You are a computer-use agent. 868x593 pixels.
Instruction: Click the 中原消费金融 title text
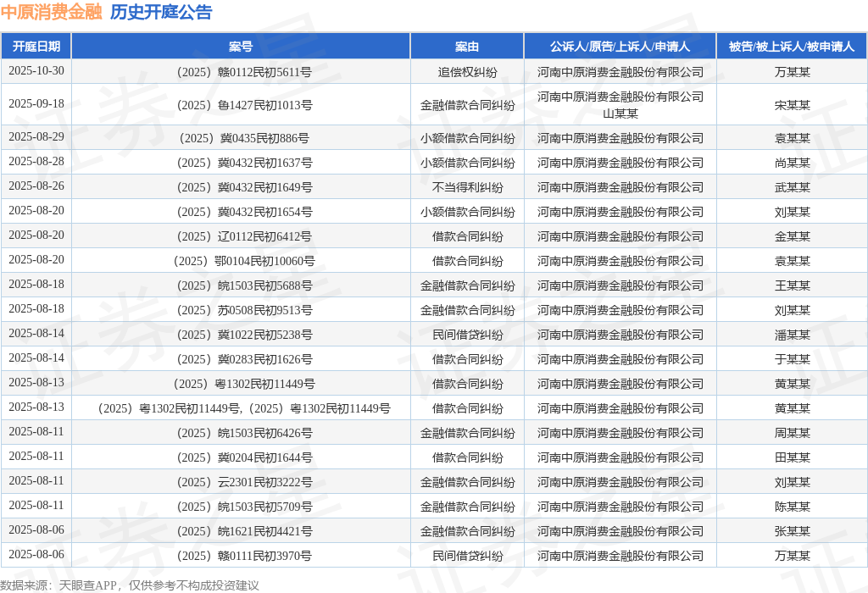(52, 12)
